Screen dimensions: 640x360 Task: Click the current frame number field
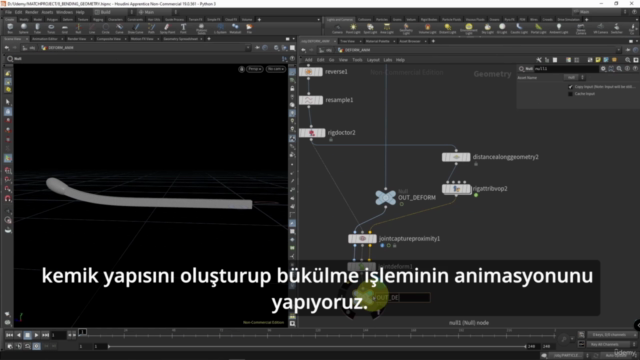[58, 335]
